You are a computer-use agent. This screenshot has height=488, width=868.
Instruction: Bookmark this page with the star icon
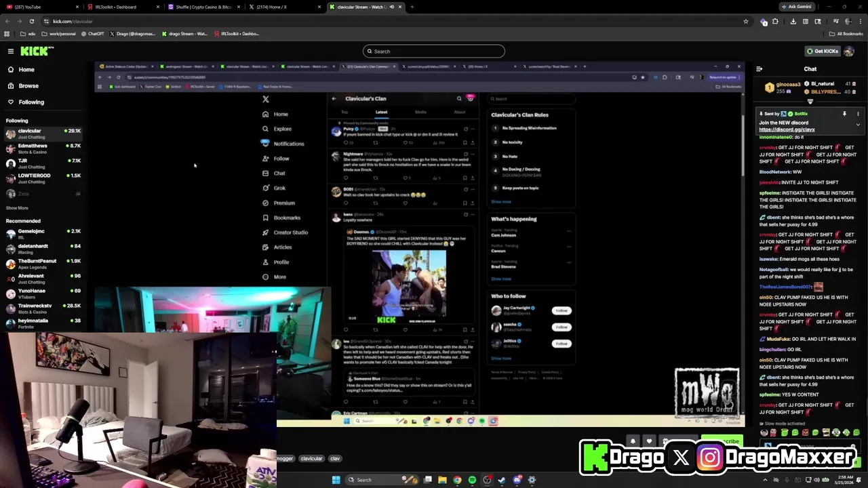click(746, 21)
